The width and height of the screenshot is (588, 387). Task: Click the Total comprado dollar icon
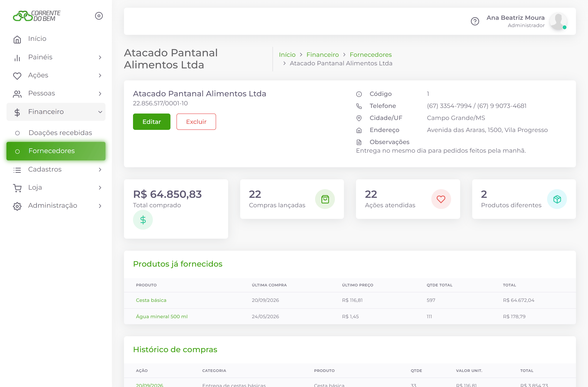click(143, 220)
